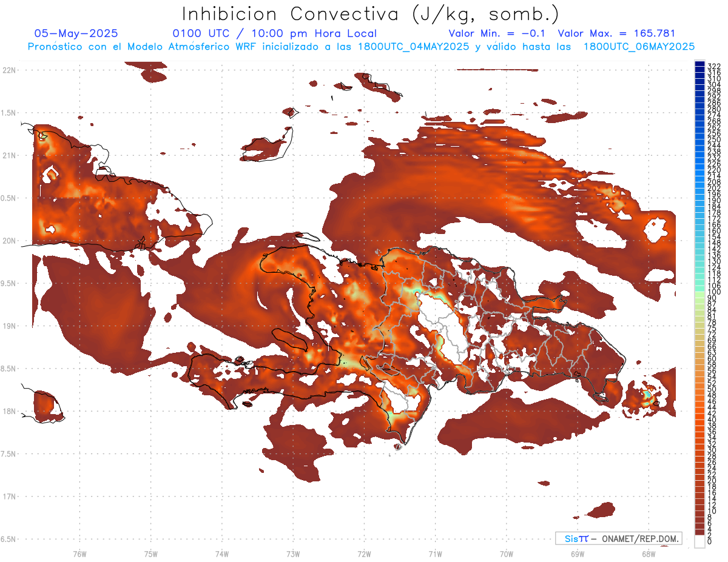The image size is (728, 562).
Task: Click the 'Pronóstico con el Modelo Atmósferico WRF' line
Action: point(143,47)
